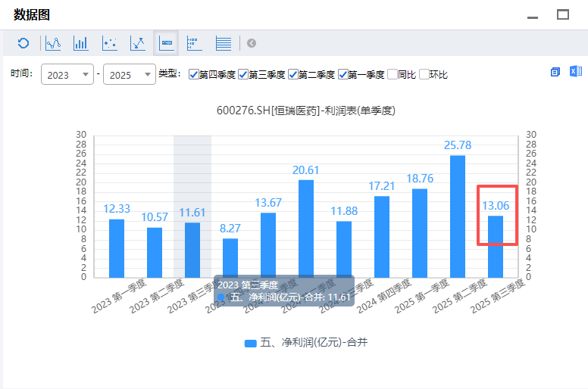Select the scatter plot chart type
This screenshot has width=588, height=389.
109,43
